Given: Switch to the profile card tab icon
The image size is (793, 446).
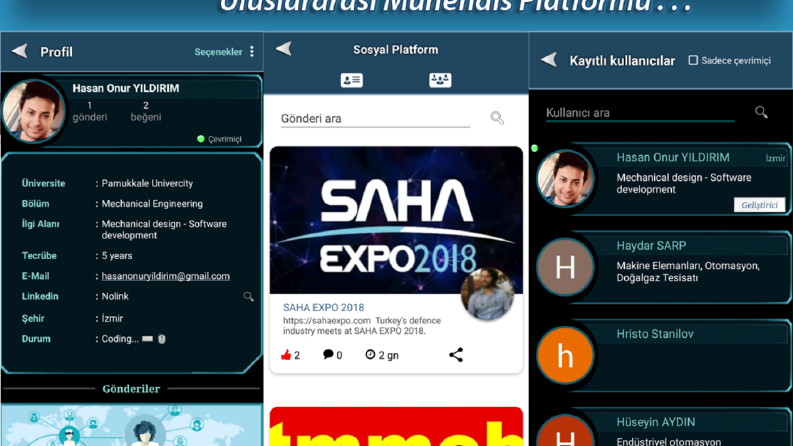Looking at the screenshot, I should (x=351, y=80).
